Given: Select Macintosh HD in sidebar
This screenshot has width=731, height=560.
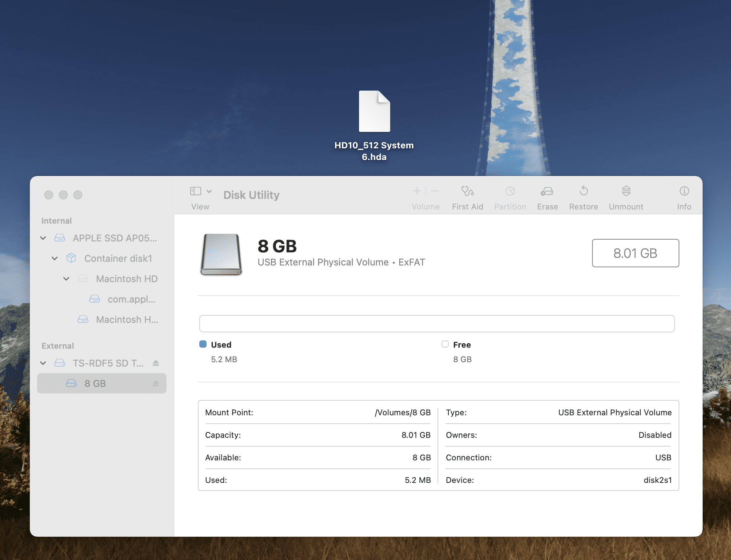Looking at the screenshot, I should coord(127,278).
